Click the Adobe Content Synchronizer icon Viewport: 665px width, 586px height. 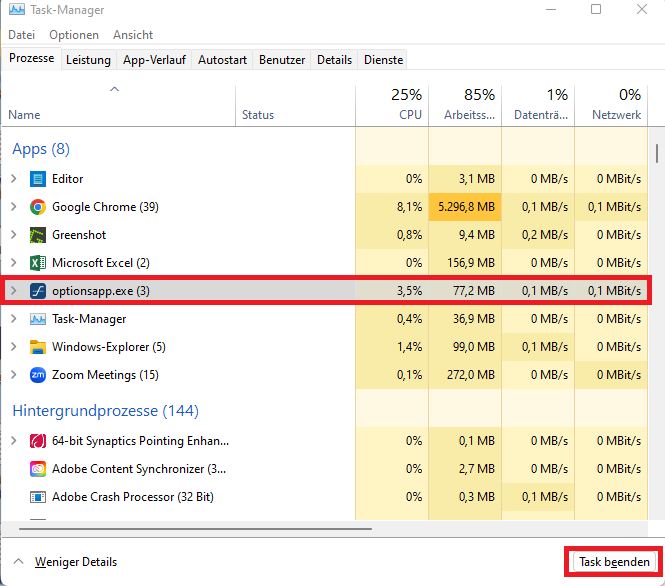[38, 469]
